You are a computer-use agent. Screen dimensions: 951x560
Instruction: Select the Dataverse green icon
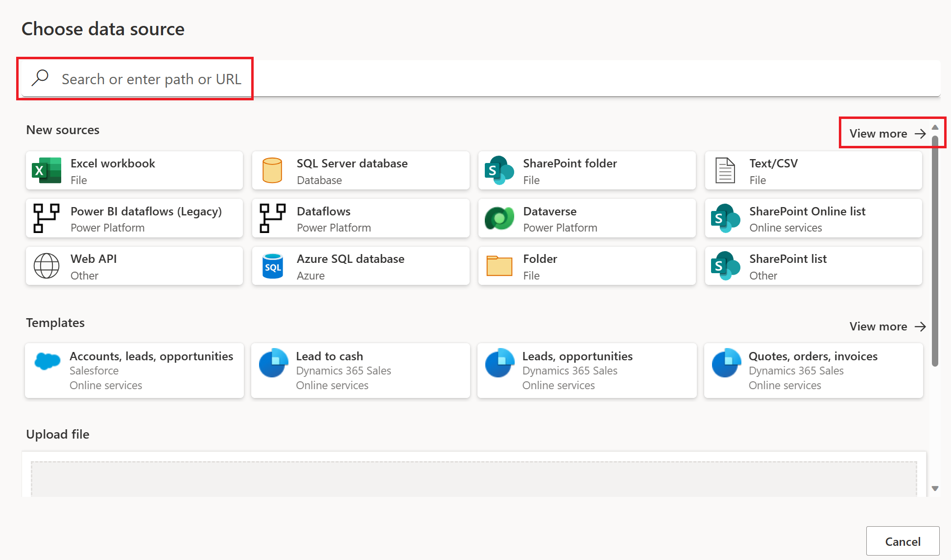499,218
